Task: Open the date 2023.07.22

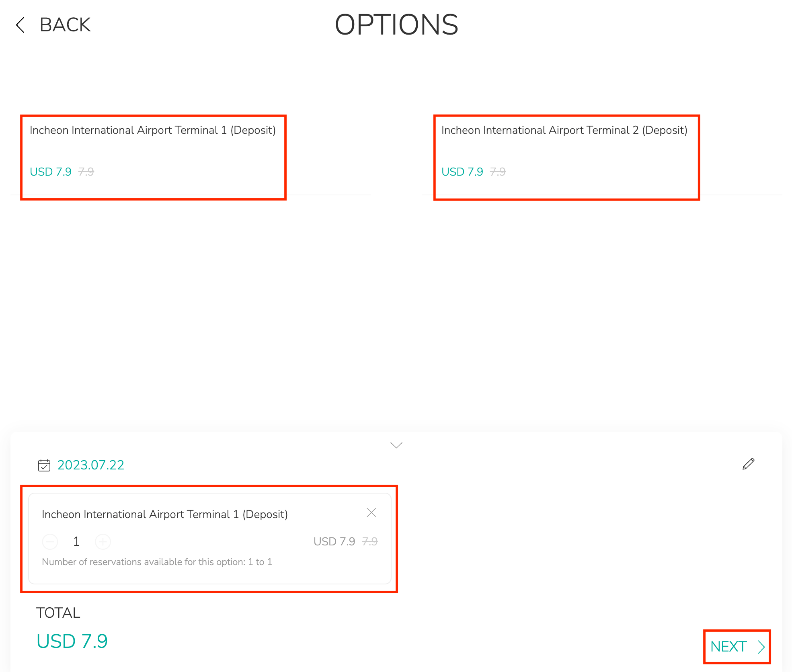Action: click(90, 465)
